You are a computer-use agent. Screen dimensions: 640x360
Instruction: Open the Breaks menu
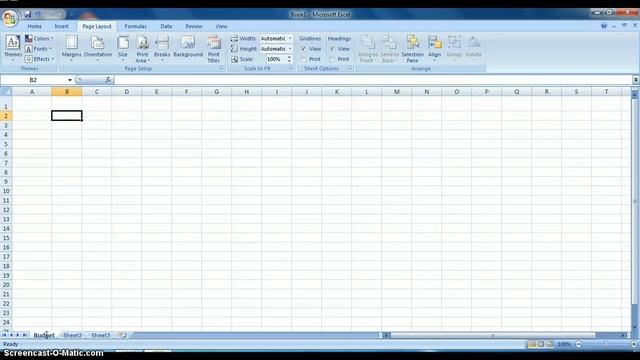162,49
